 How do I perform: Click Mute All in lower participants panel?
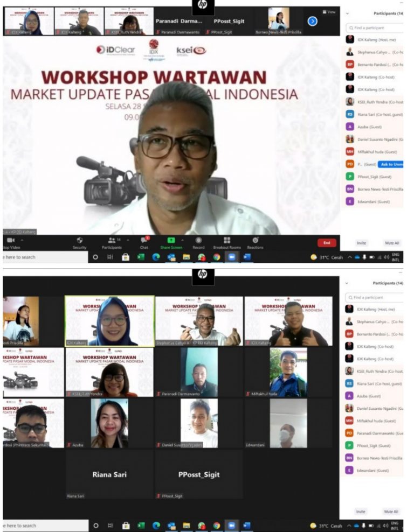pyautogui.click(x=391, y=512)
